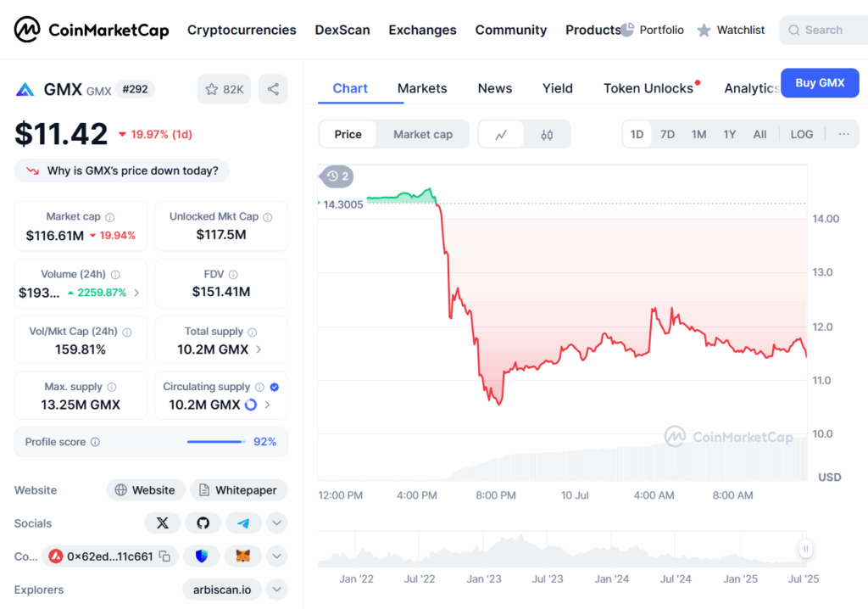Click the MetaMask fox icon
The height and width of the screenshot is (609, 868).
coord(241,556)
